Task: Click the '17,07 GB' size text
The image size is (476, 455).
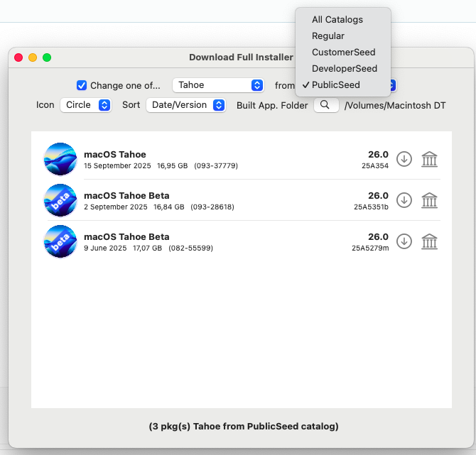Action: click(x=147, y=248)
